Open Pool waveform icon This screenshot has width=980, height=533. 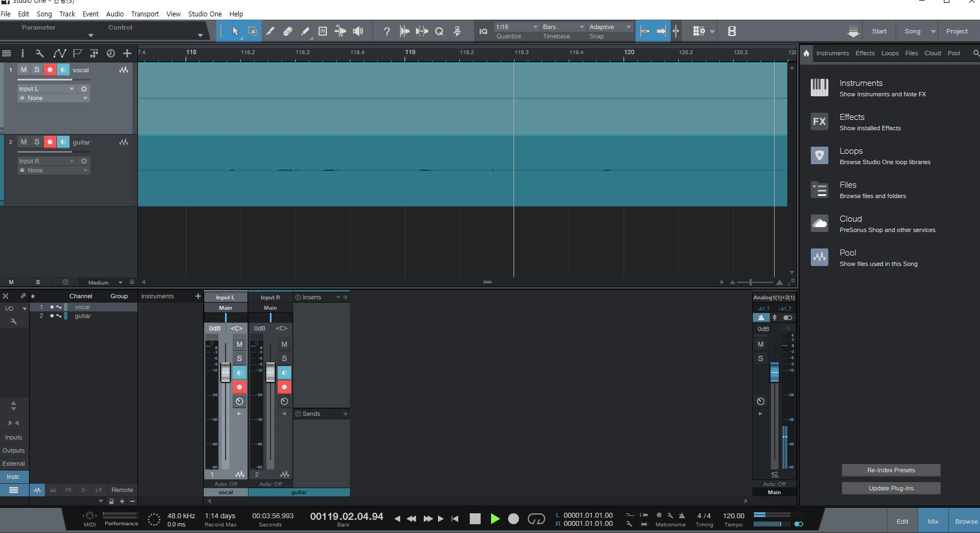tap(820, 257)
